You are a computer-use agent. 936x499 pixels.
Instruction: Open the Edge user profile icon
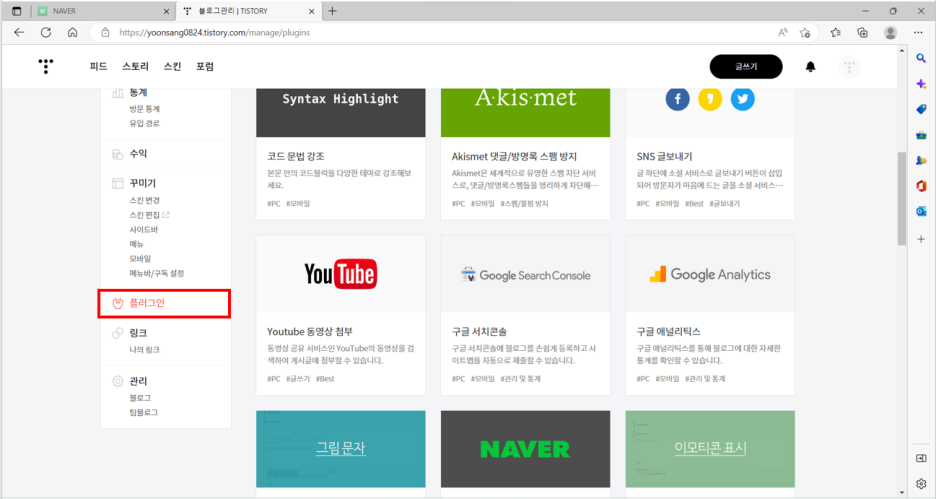click(x=890, y=32)
